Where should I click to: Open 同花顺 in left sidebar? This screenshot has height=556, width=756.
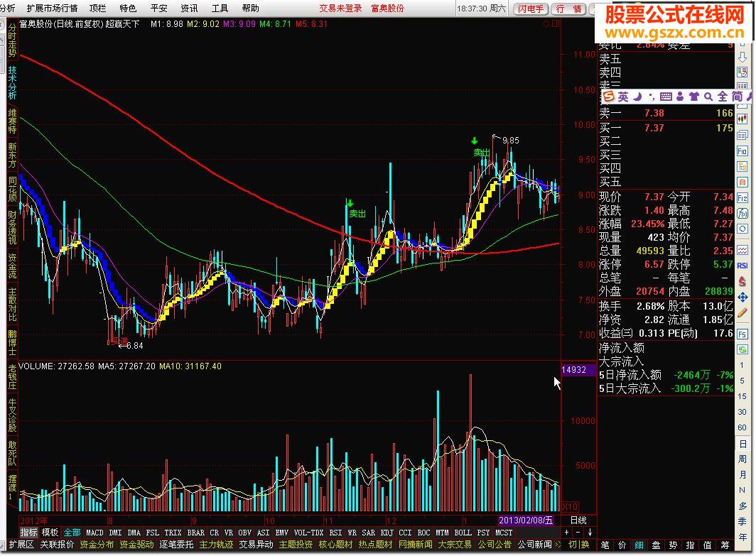[x=12, y=188]
